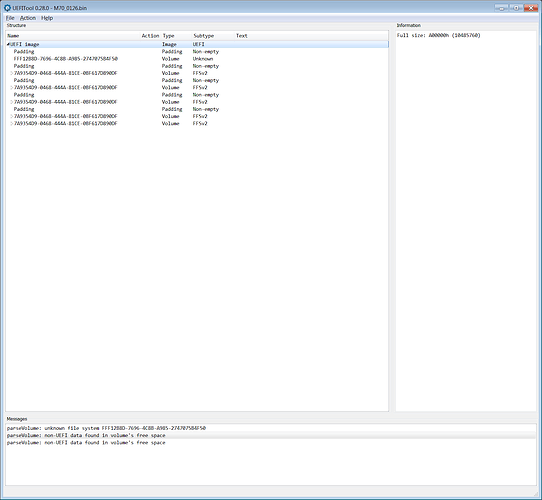The image size is (542, 500).
Task: Open the File menu
Action: [10, 18]
